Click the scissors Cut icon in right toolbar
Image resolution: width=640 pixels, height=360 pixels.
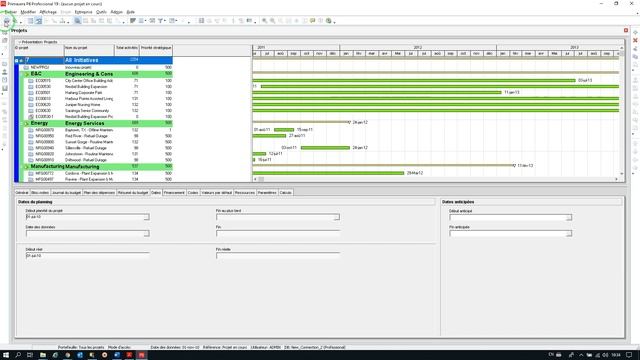tap(635, 49)
